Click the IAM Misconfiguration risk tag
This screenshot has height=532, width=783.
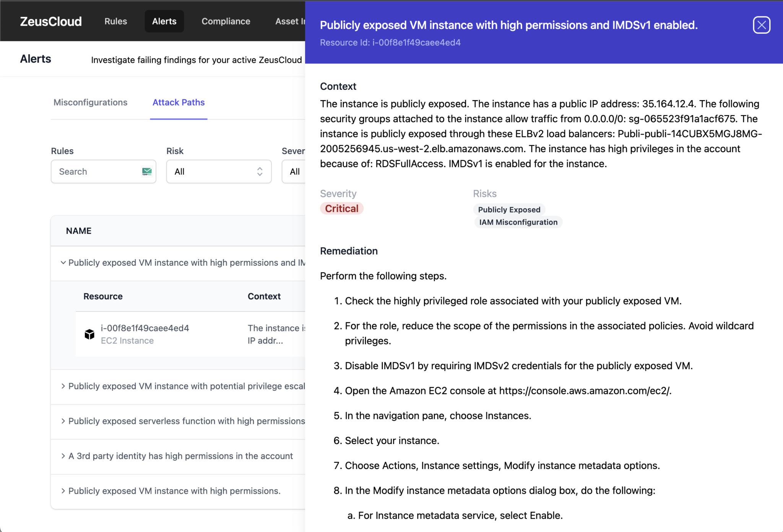click(518, 222)
